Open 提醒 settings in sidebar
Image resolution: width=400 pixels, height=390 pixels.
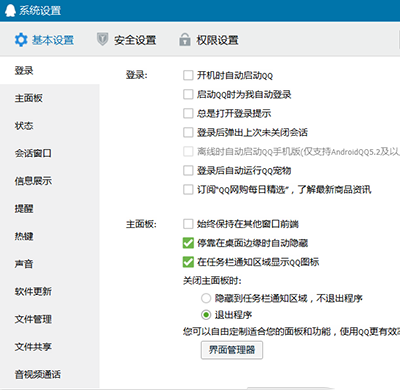(x=50, y=209)
